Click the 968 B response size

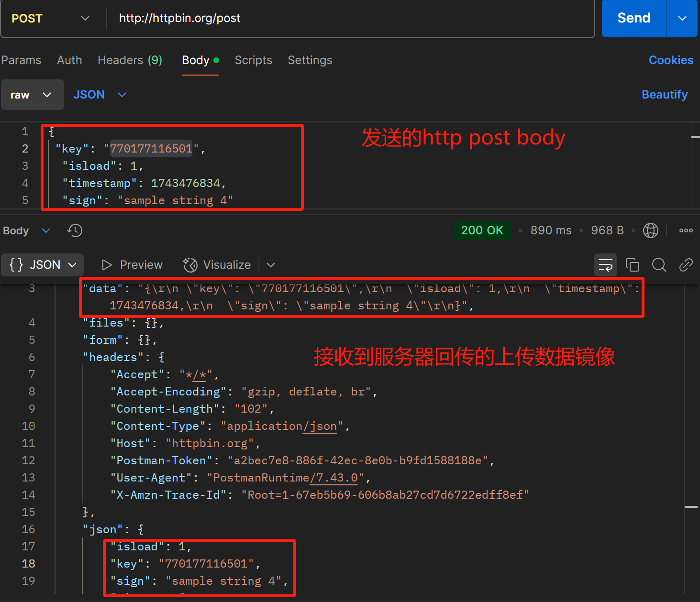point(607,230)
